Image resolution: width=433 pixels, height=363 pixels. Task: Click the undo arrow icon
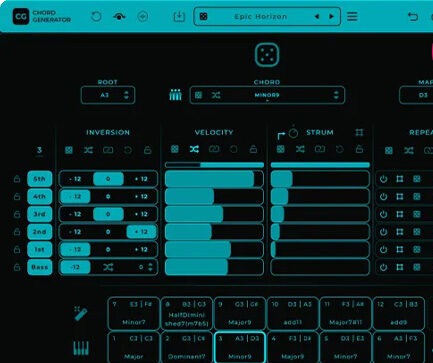[413, 16]
